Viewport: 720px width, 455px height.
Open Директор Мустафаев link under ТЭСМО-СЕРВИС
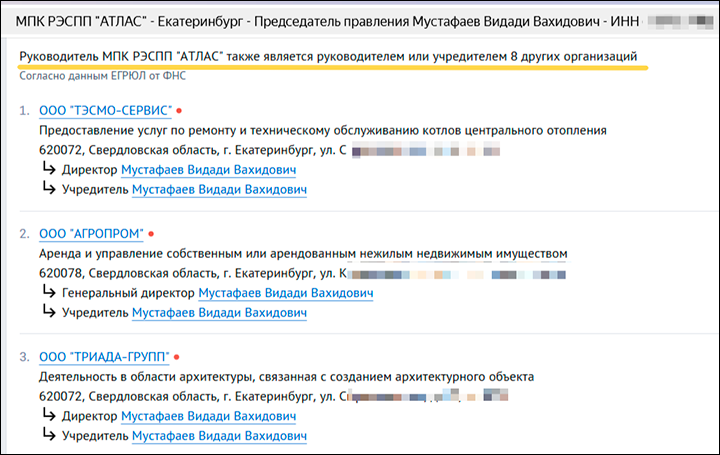(x=208, y=170)
